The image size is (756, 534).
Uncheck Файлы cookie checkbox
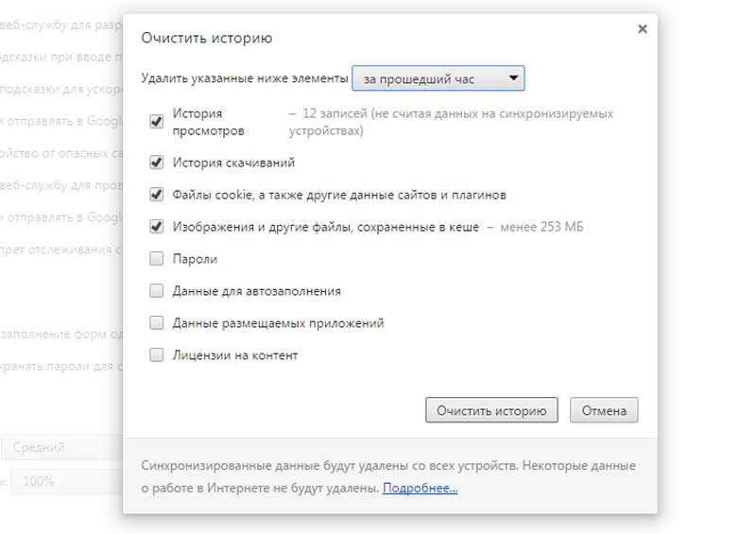pos(156,195)
